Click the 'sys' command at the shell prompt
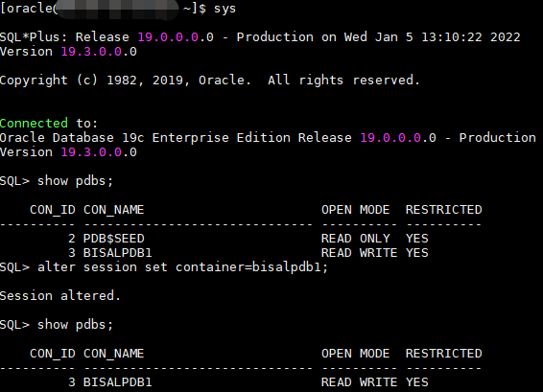This screenshot has width=543, height=392. point(224,9)
